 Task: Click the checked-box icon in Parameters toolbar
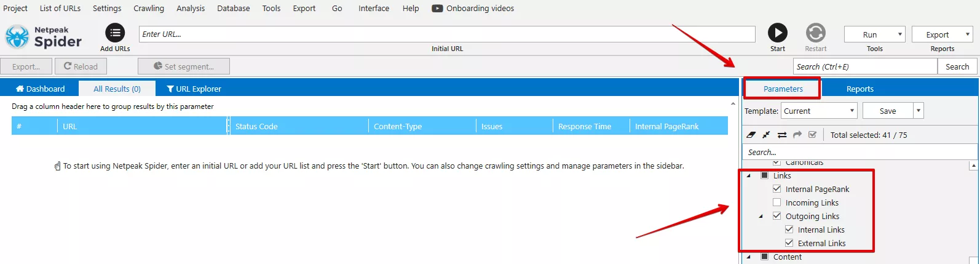click(812, 135)
